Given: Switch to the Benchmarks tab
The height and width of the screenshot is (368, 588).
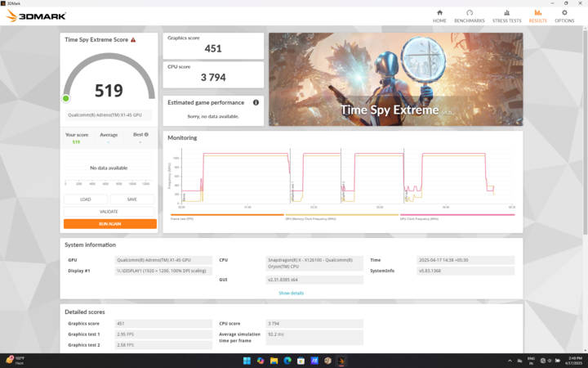Looking at the screenshot, I should pos(469,16).
